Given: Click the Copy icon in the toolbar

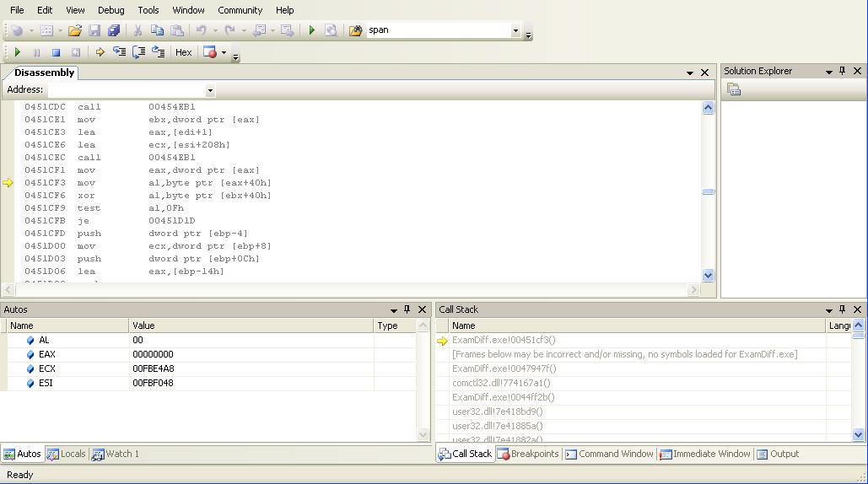Looking at the screenshot, I should pyautogui.click(x=157, y=30).
